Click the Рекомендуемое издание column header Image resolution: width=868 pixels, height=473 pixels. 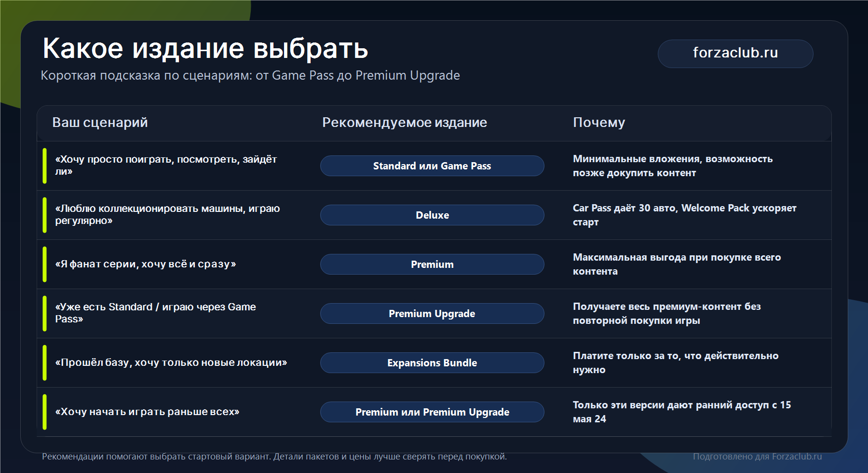[x=405, y=123]
